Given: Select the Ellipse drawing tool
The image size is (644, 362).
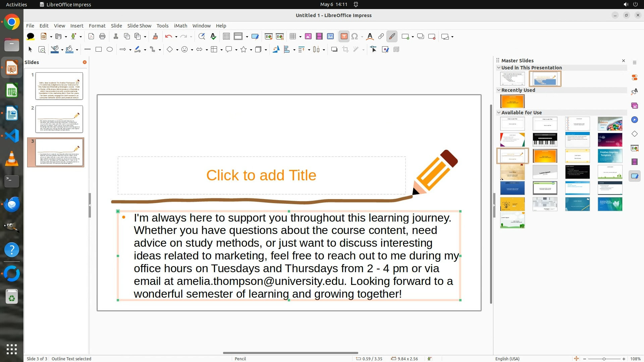Looking at the screenshot, I should [110, 50].
